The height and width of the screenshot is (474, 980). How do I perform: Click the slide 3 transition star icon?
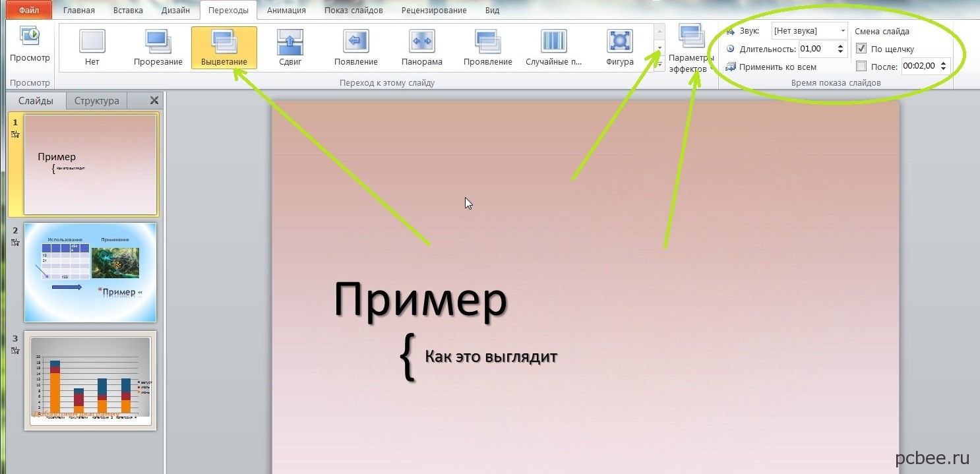pos(15,351)
